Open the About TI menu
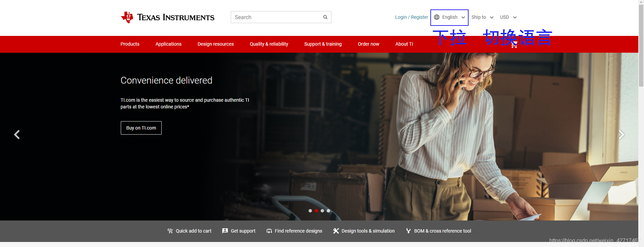Screen dimensions: 644x247 404,44
